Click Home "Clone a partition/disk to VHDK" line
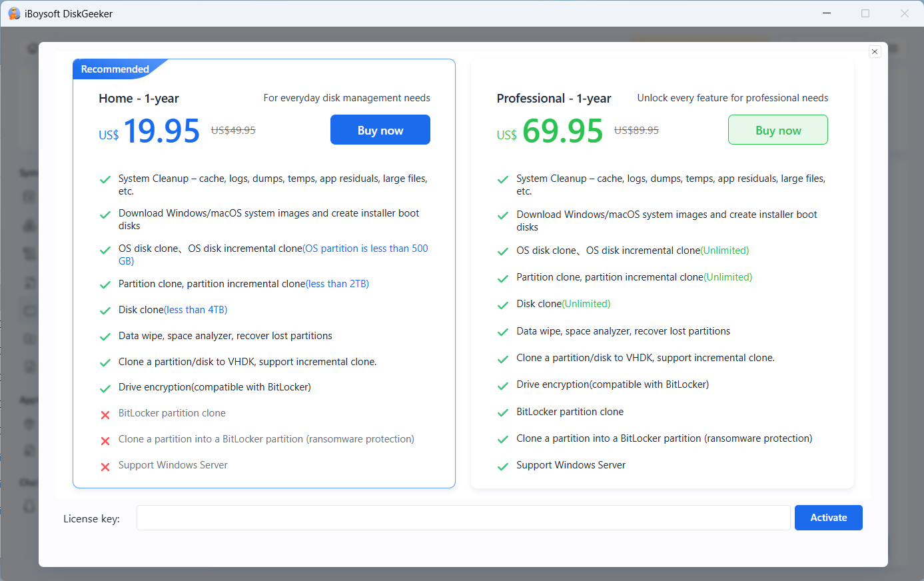This screenshot has width=924, height=581. tap(248, 362)
